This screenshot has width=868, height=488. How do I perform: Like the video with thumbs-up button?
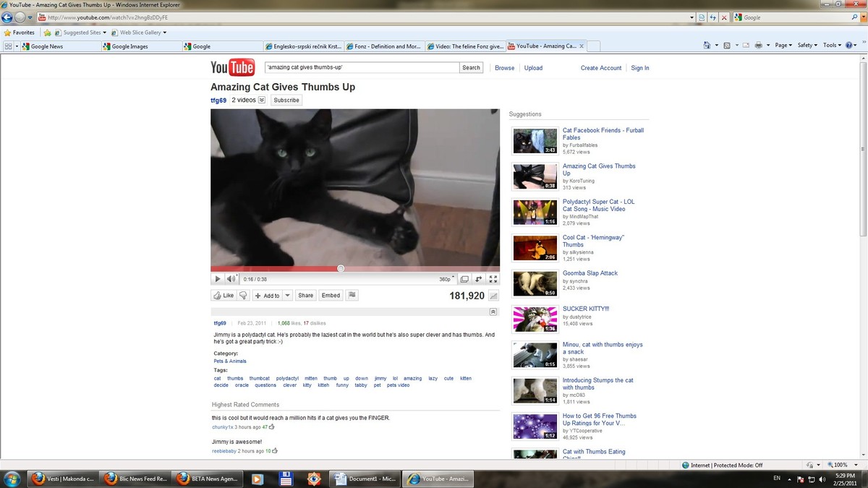click(x=224, y=295)
